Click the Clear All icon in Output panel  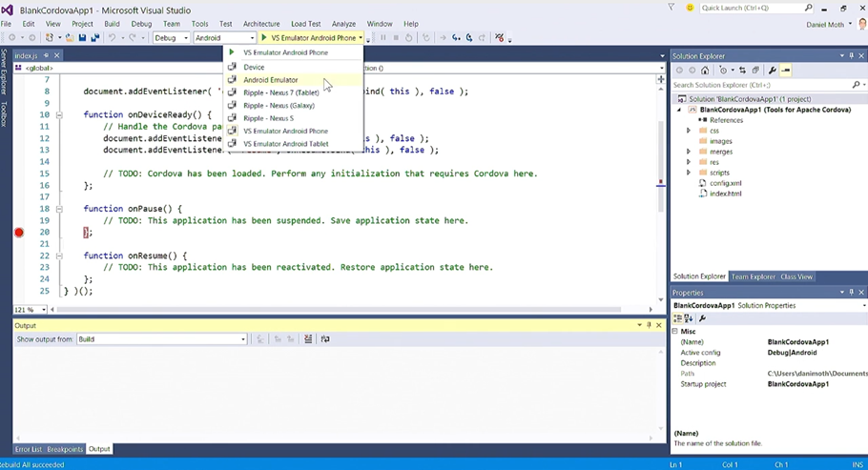pyautogui.click(x=308, y=338)
